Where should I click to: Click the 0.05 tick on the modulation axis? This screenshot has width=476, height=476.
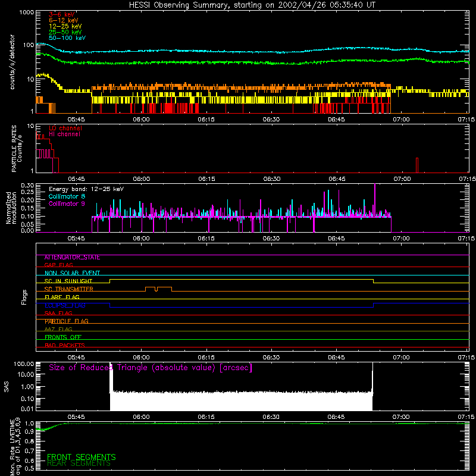tap(27, 224)
